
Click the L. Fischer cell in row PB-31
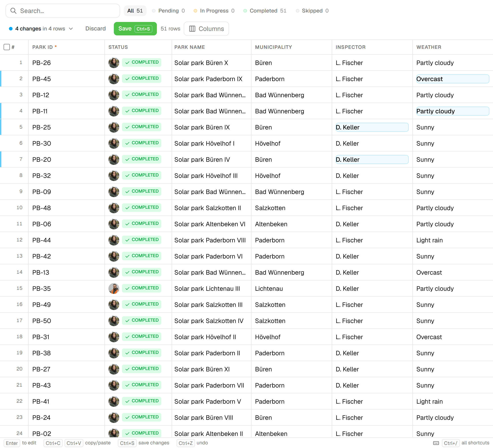pyautogui.click(x=372, y=337)
